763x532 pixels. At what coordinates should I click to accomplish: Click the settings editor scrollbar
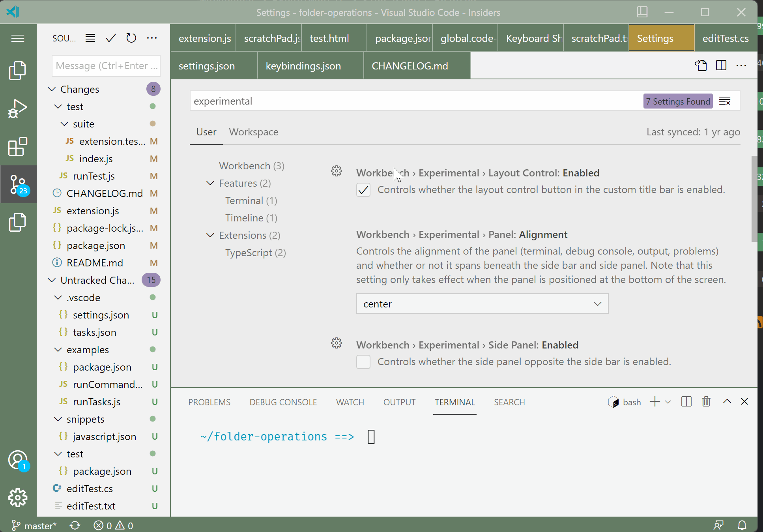coord(754,199)
